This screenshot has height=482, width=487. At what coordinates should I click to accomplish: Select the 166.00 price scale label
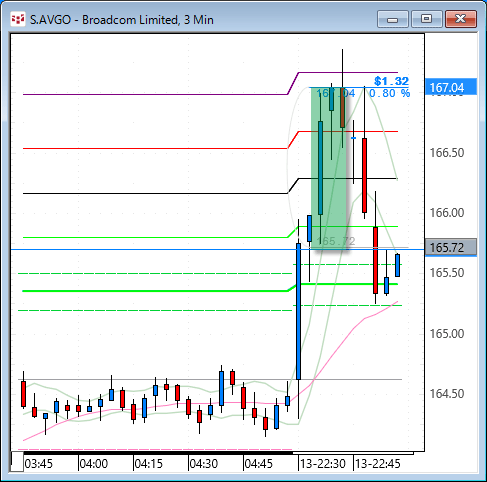447,213
